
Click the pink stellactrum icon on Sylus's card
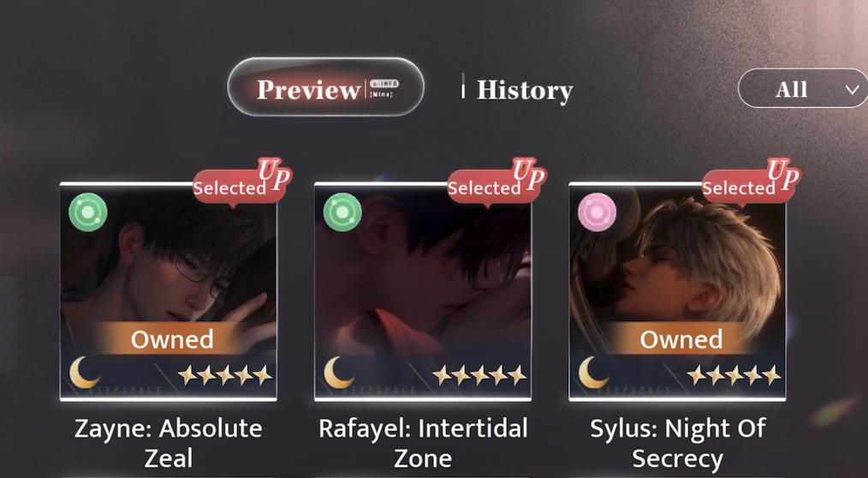(x=597, y=212)
